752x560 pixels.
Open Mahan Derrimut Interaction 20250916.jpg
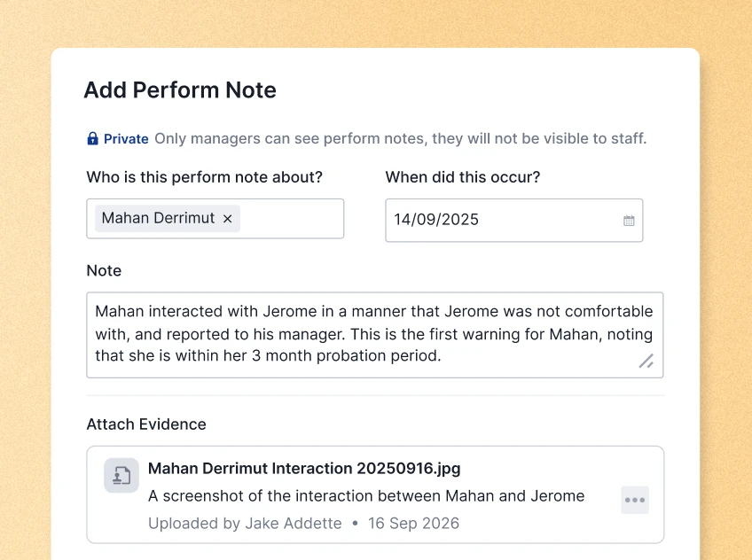click(304, 468)
